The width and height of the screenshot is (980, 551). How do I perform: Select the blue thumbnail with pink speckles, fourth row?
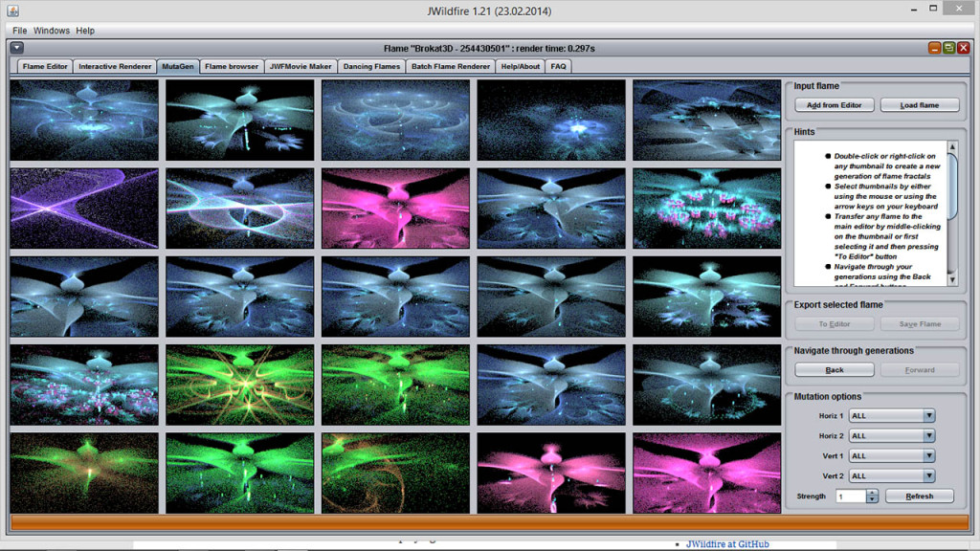point(84,385)
